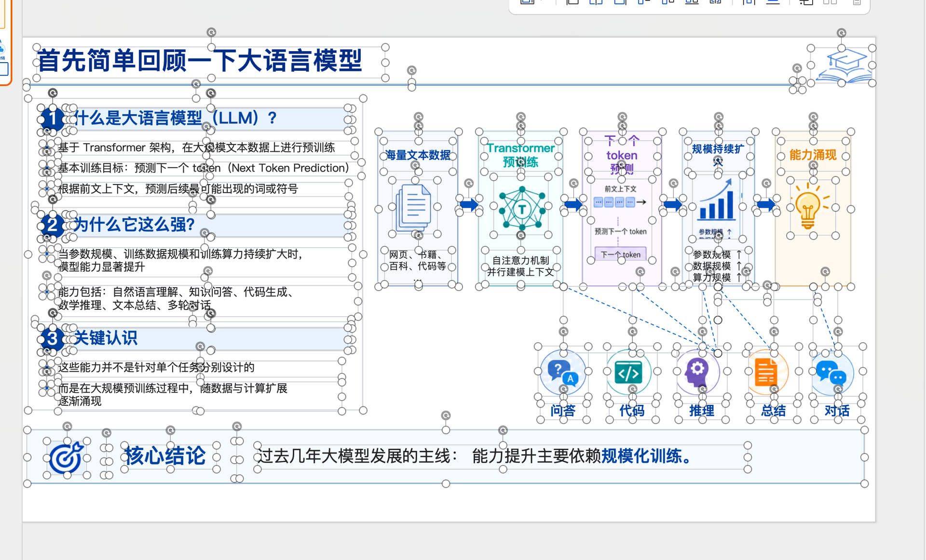This screenshot has width=926, height=560.
Task: Select the 核心结论 label
Action: coord(165,455)
